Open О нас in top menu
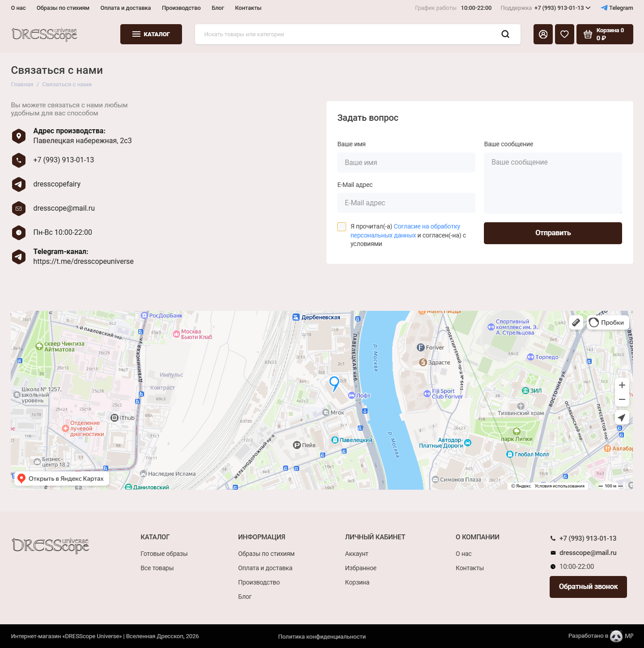644x648 pixels. [x=18, y=8]
